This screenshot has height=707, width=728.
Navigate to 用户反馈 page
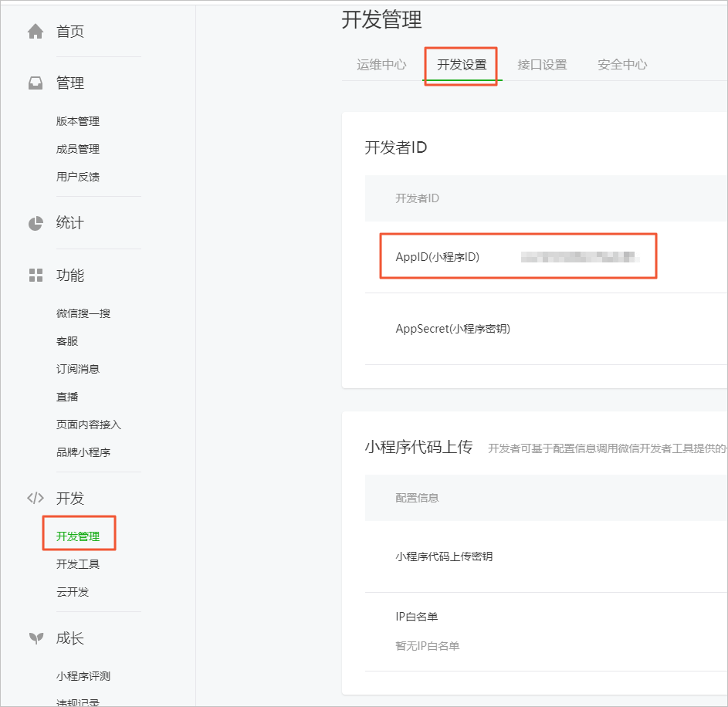(78, 177)
